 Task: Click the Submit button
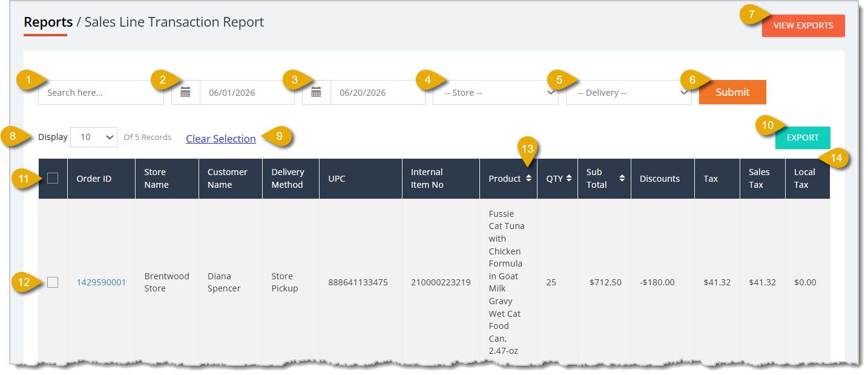pos(732,92)
